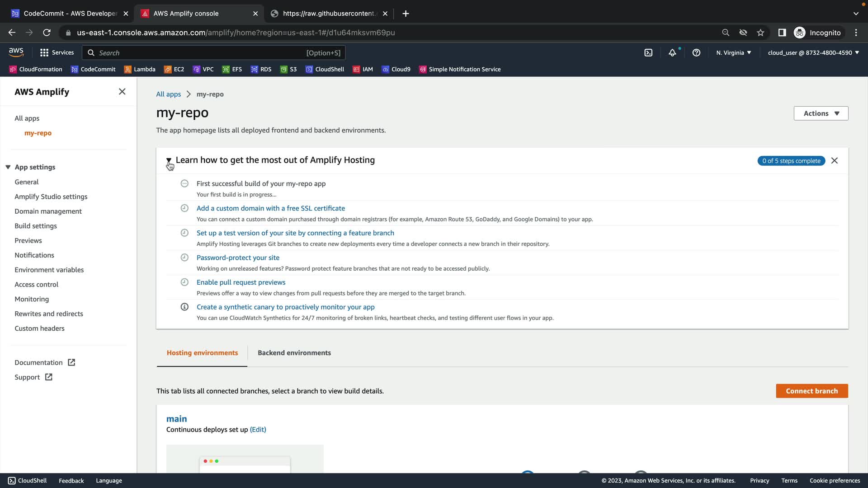
Task: Open Lambda bookmark shortcut
Action: pyautogui.click(x=140, y=69)
